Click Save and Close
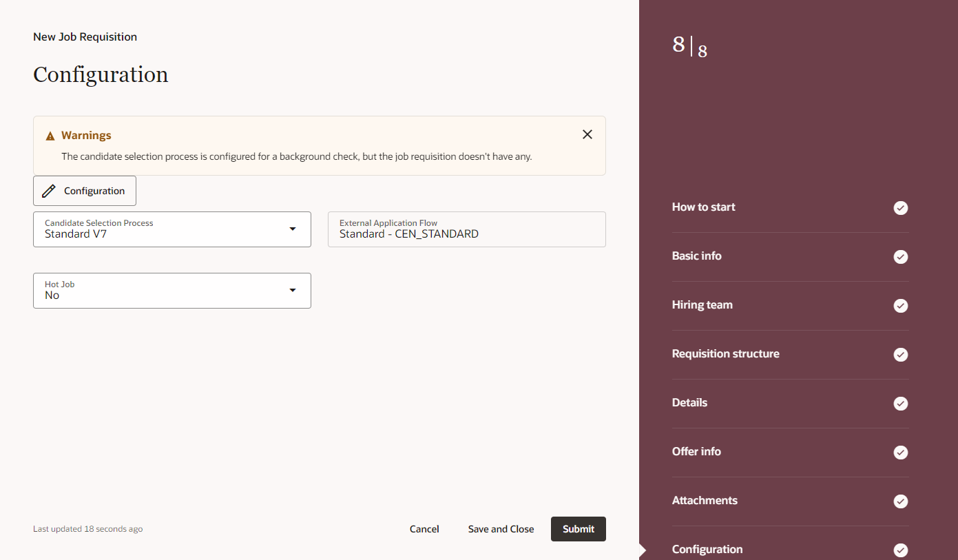Image resolution: width=958 pixels, height=560 pixels. 501,528
